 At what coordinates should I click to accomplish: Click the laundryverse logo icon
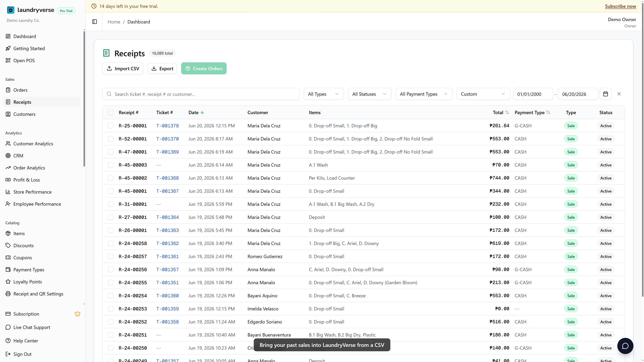[11, 10]
